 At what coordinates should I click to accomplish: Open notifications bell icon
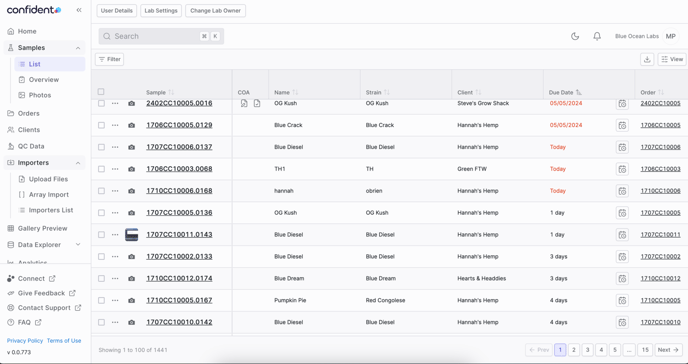597,36
